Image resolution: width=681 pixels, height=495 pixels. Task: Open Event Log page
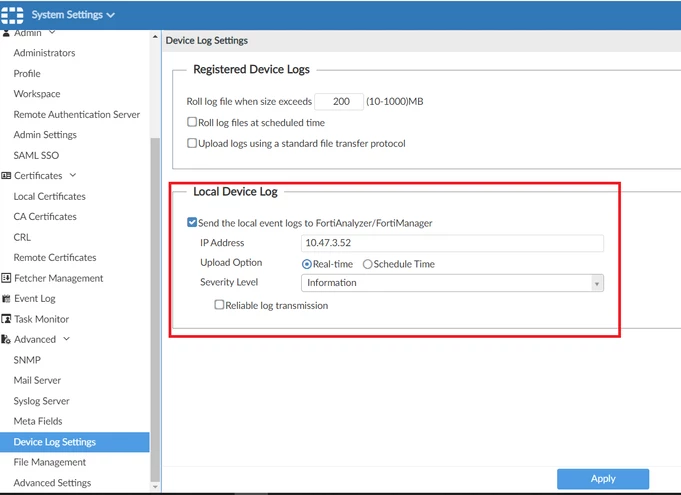click(35, 299)
